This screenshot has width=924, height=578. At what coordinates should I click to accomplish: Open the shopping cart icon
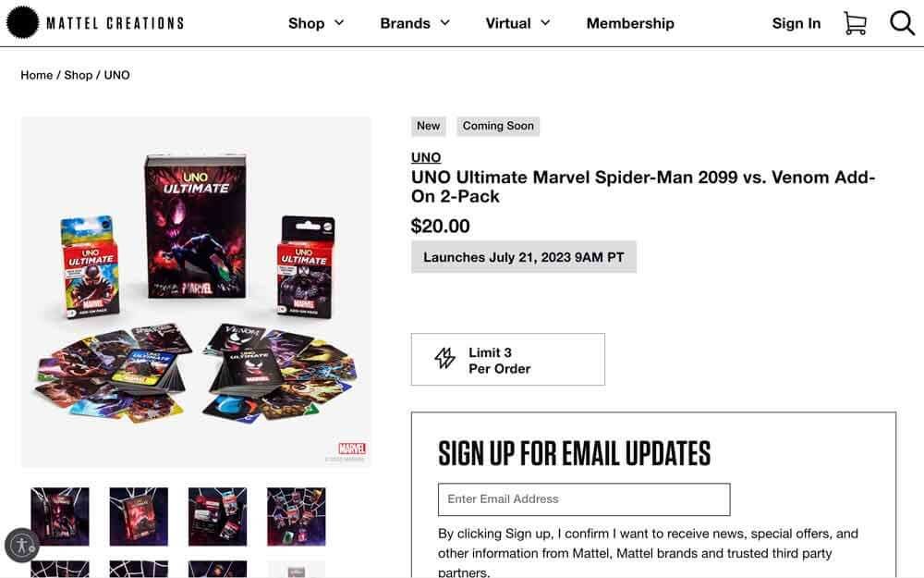tap(855, 23)
